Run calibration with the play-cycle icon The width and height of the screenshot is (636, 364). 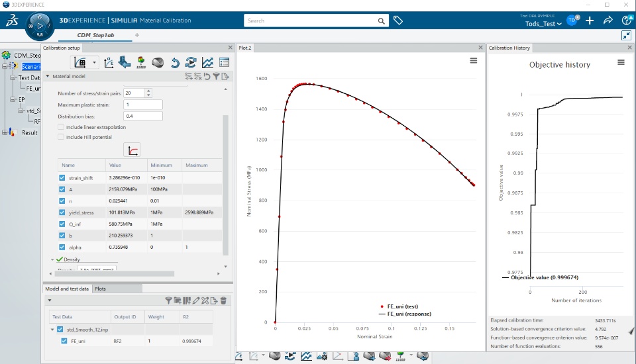click(191, 62)
